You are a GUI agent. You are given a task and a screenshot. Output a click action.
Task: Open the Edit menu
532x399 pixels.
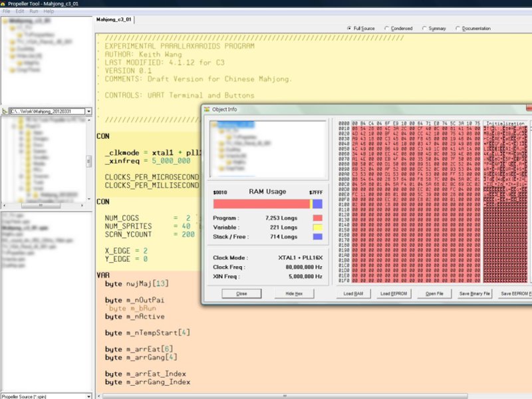click(20, 11)
